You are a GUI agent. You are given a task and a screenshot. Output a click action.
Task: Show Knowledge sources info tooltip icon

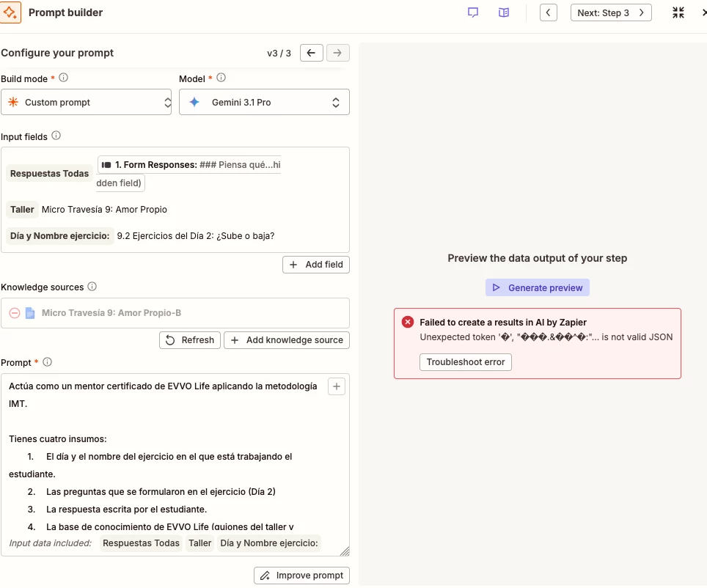click(92, 287)
